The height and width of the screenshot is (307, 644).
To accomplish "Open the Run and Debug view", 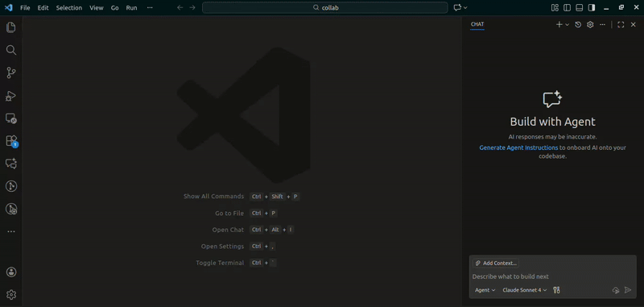I will [11, 96].
